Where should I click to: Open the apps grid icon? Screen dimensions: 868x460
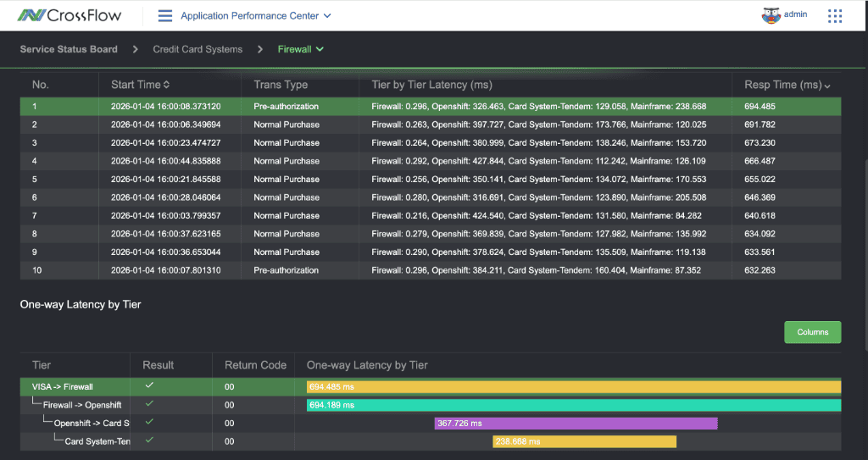835,16
